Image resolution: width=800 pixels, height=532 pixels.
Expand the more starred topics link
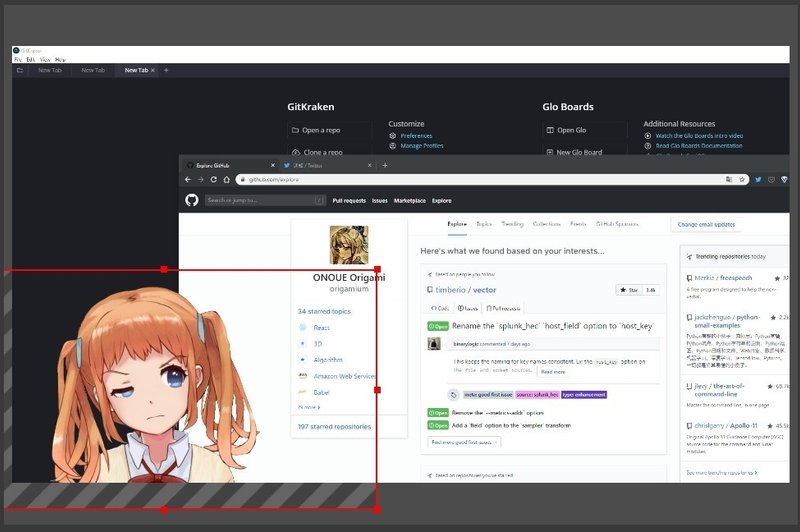(x=309, y=407)
